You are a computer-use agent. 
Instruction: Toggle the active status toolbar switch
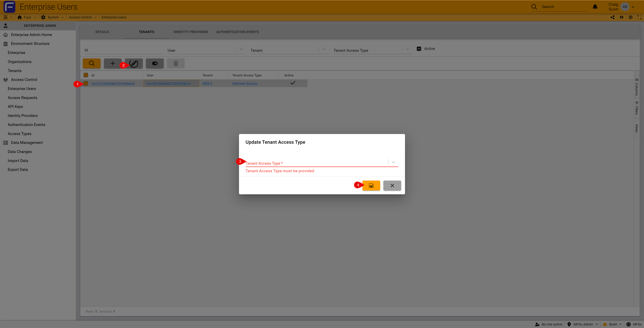[155, 63]
